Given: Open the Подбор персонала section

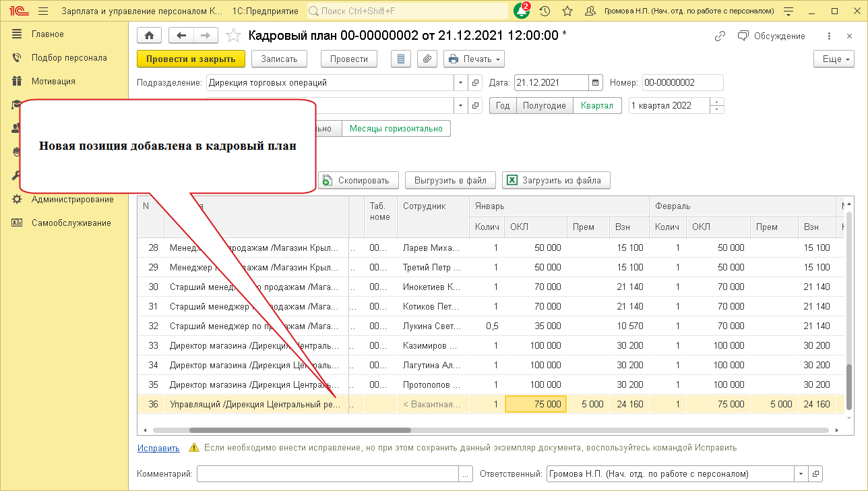Looking at the screenshot, I should pyautogui.click(x=69, y=58).
